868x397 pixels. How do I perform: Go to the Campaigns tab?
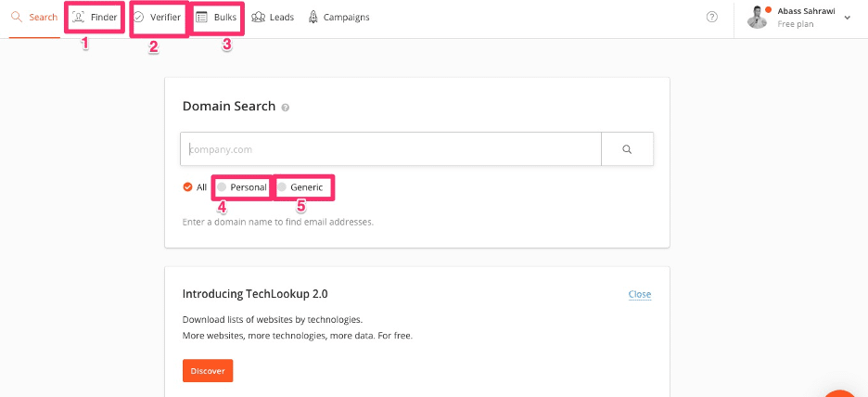pos(346,18)
